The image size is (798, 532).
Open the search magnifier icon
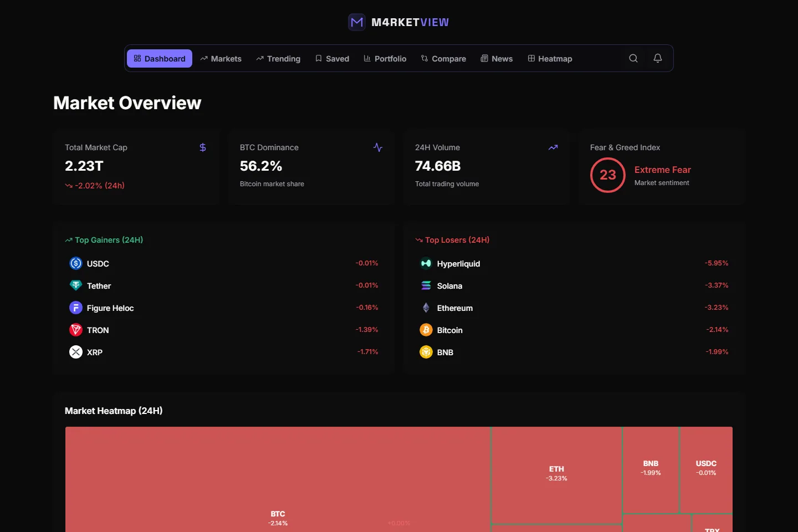coord(633,58)
